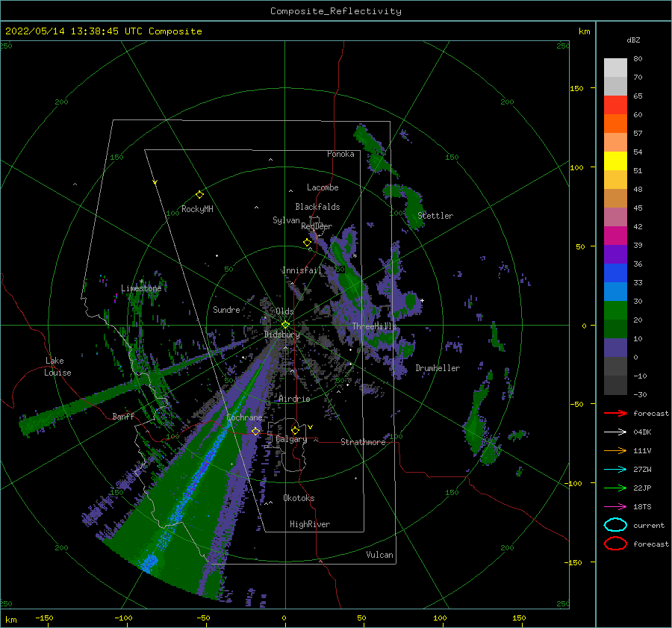This screenshot has height=628, width=672.
Task: Select the 54 dBZ yellow color swatch
Action: tap(615, 161)
